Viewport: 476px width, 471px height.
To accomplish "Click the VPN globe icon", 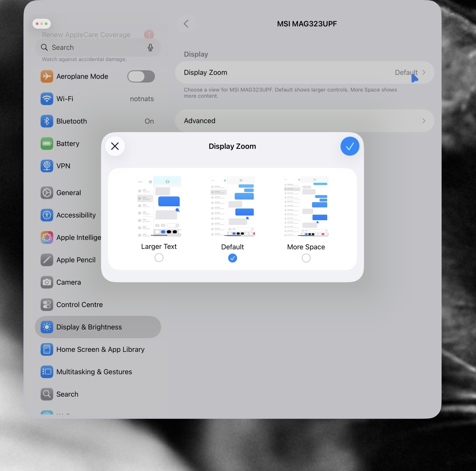I will [47, 166].
